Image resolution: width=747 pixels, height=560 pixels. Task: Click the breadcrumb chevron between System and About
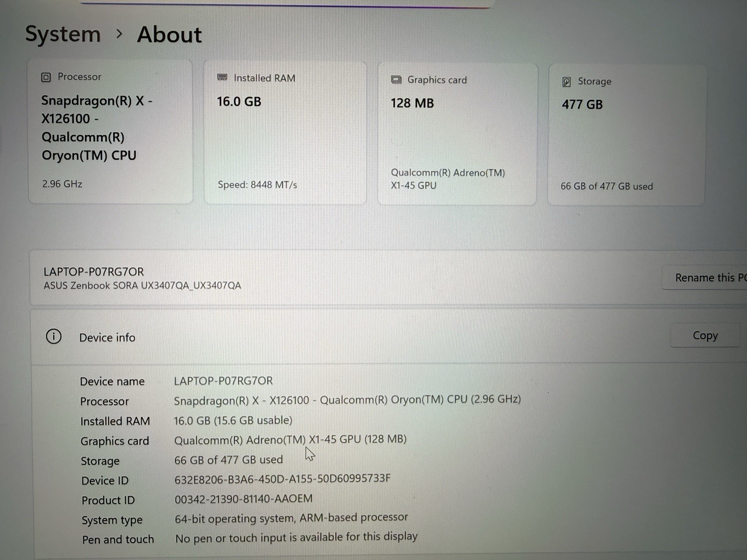point(120,34)
